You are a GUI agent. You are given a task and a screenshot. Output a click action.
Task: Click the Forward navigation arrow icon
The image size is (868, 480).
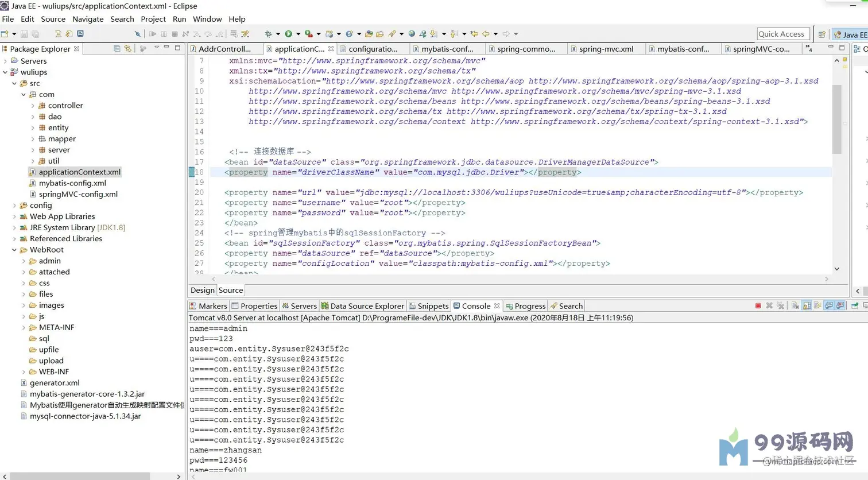pyautogui.click(x=506, y=34)
